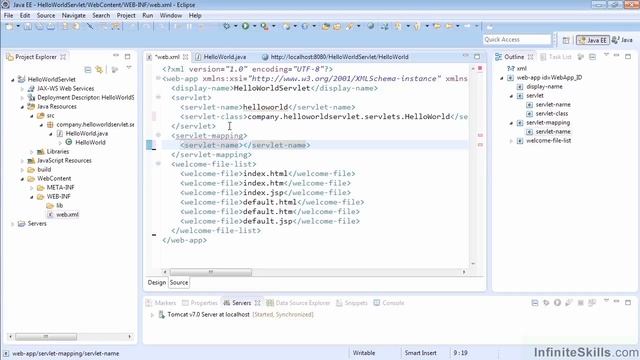Image resolution: width=640 pixels, height=360 pixels.
Task: Open the Console view tab
Action: pyautogui.click(x=389, y=303)
